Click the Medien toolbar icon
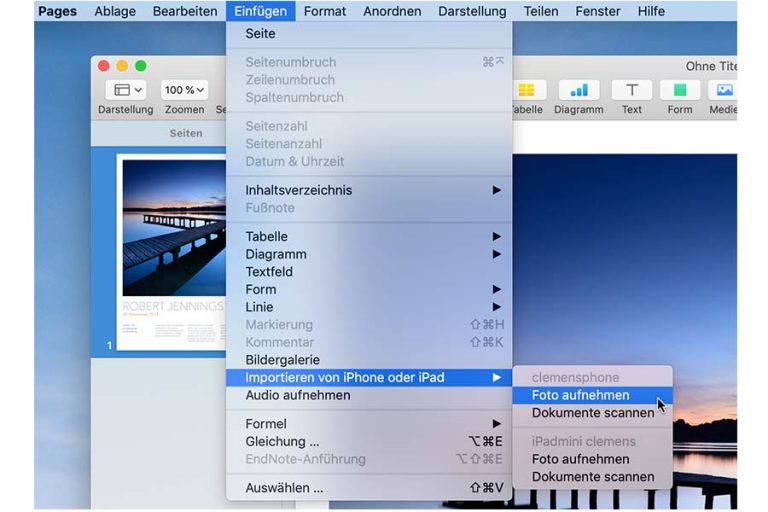Screen dimensions: 768x512 tap(724, 90)
